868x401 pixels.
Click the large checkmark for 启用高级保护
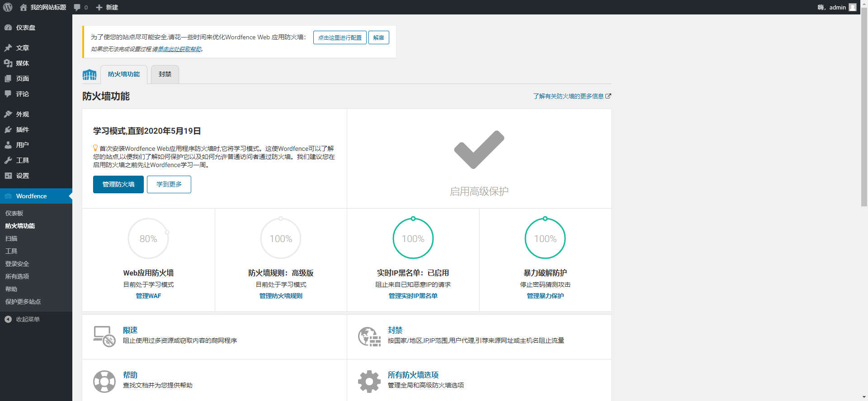tap(479, 149)
